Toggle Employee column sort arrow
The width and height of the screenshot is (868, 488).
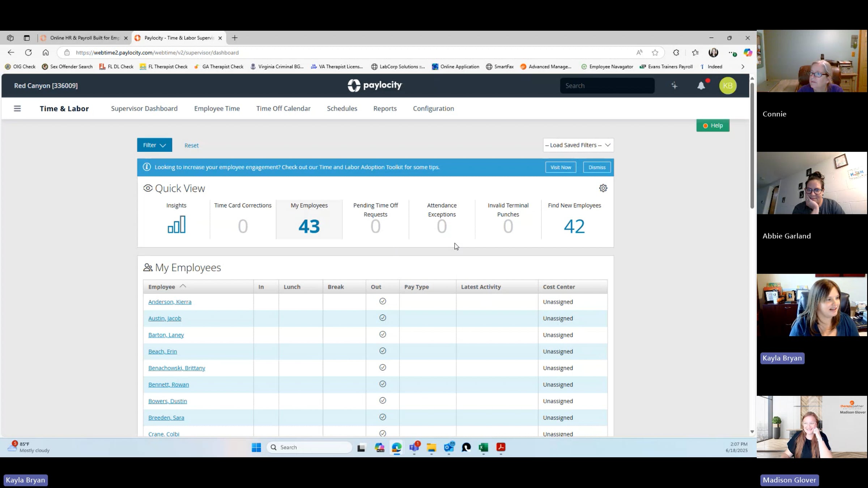point(183,286)
